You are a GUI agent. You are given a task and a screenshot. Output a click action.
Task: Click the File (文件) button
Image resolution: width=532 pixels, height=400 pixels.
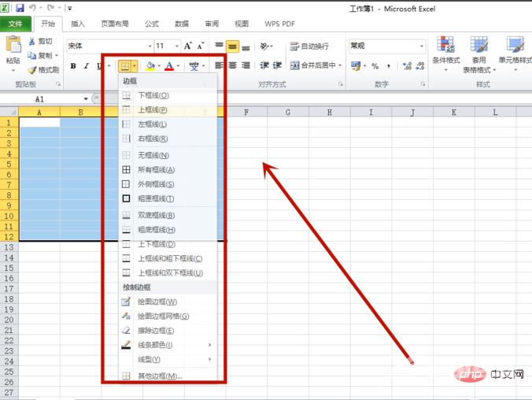point(15,24)
